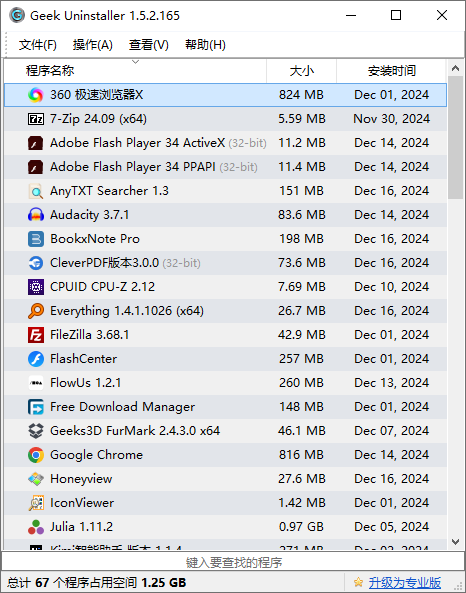Screen dimensions: 466x593
Task: Click the 5.59 MB size cell
Action: (x=301, y=119)
